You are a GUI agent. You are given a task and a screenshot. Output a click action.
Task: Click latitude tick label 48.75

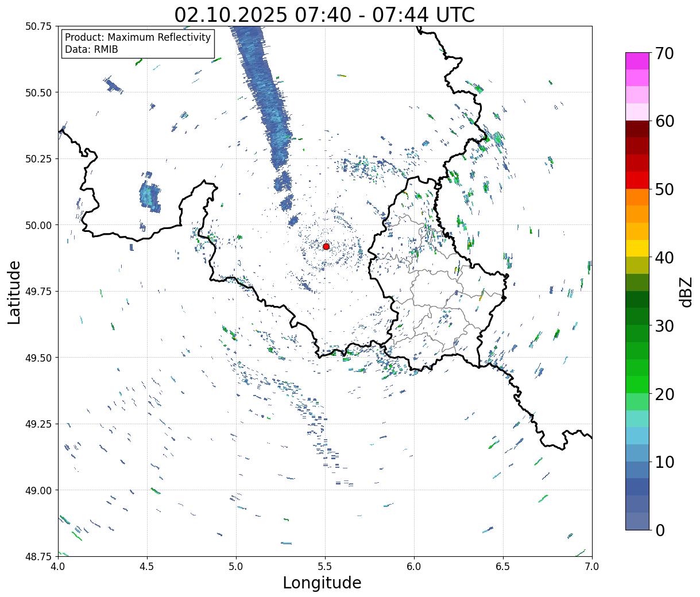(x=38, y=557)
